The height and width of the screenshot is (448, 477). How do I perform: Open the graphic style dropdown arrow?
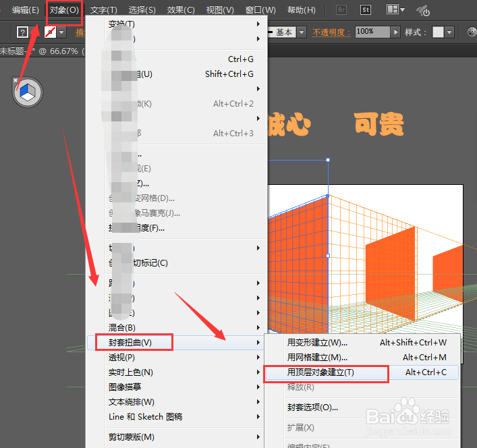coord(449,32)
